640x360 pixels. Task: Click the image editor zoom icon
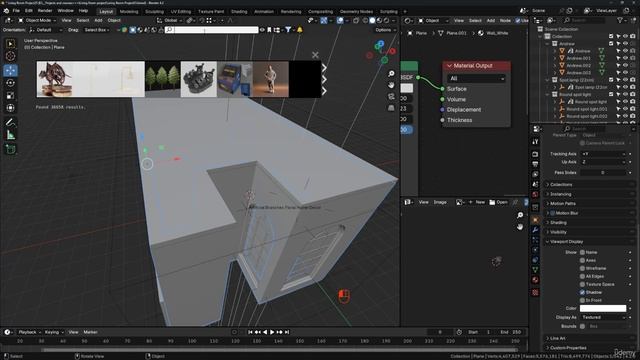(520, 215)
